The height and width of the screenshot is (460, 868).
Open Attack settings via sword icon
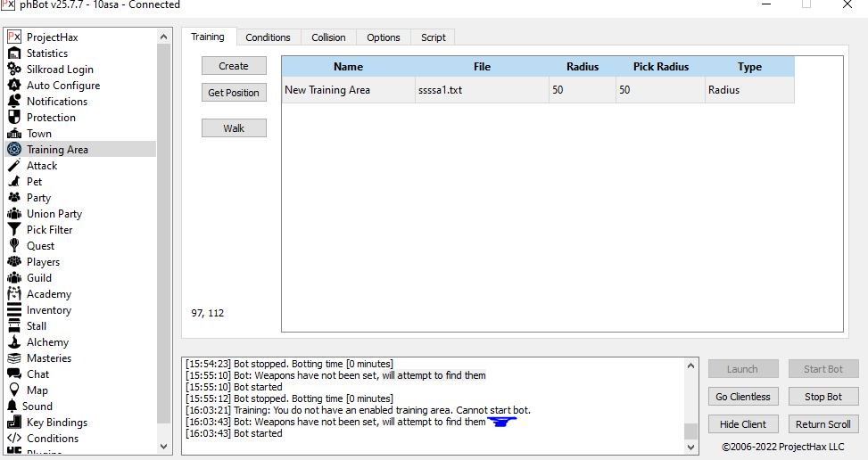point(14,166)
